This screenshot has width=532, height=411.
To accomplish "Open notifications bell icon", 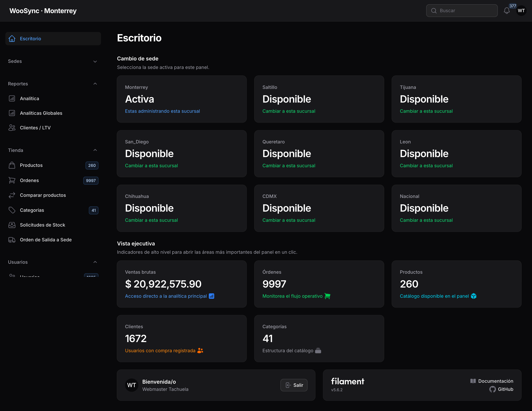I will click(x=507, y=11).
